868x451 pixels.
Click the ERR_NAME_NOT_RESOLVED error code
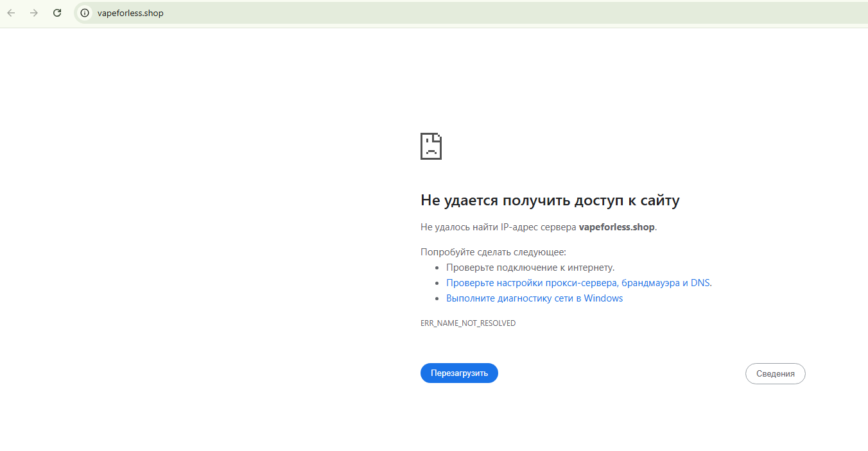[x=468, y=323]
